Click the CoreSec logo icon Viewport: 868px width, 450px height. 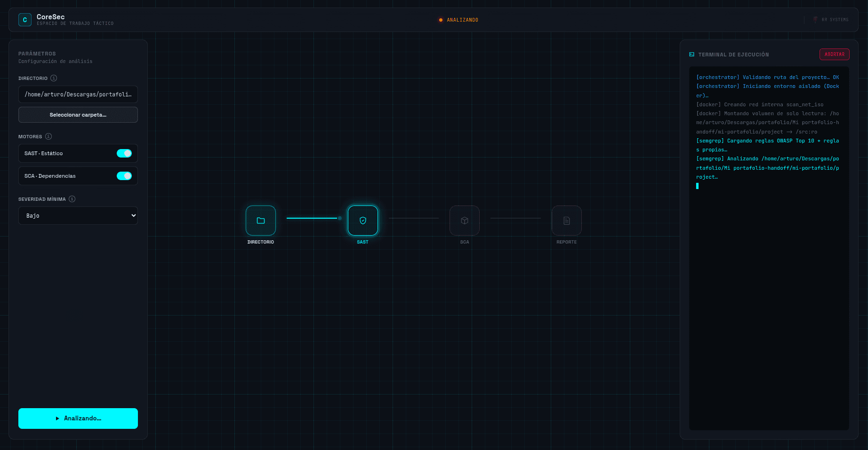[25, 20]
